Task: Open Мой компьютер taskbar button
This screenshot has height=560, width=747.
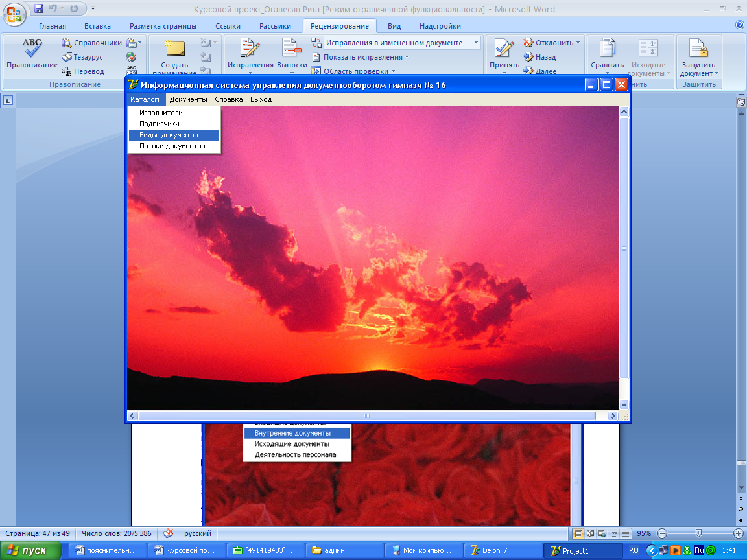Action: [x=423, y=550]
